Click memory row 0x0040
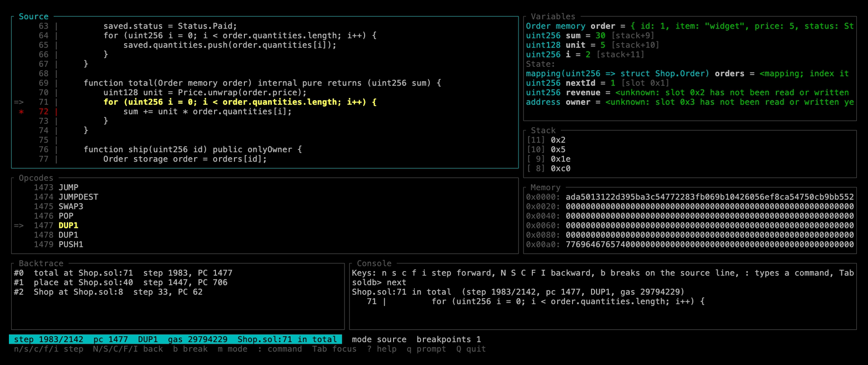 (690, 216)
